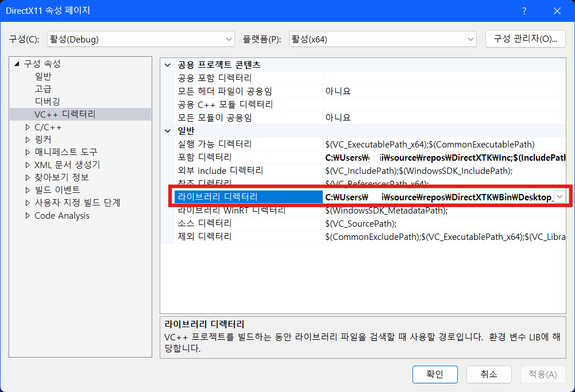The height and width of the screenshot is (392, 575).
Task: Open the 구성 관리자(O)... configuration manager
Action: 525,39
